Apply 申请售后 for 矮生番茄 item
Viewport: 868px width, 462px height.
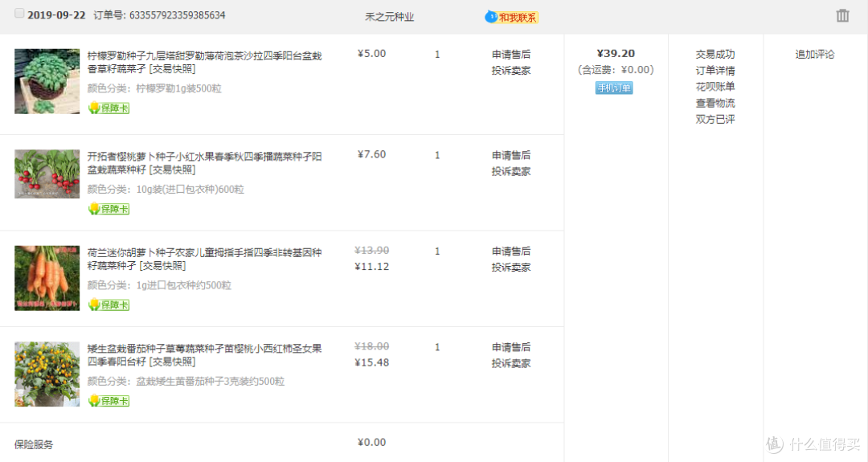[511, 347]
